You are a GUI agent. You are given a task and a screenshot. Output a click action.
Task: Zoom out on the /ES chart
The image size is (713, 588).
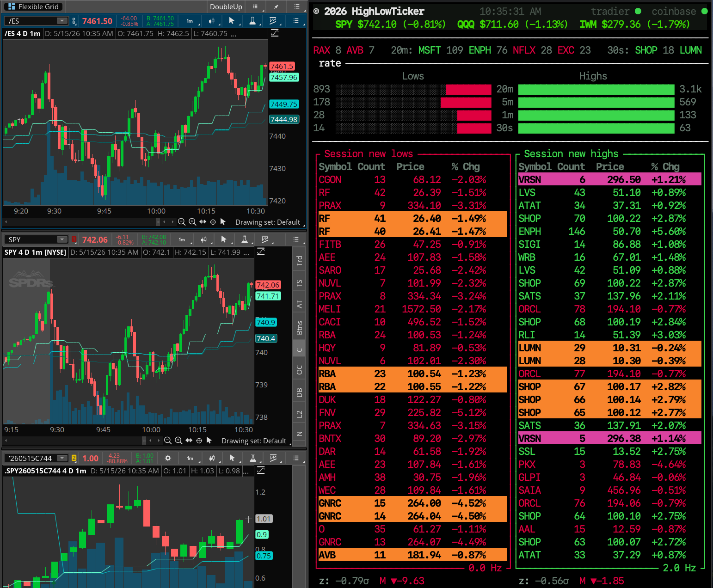click(x=182, y=222)
